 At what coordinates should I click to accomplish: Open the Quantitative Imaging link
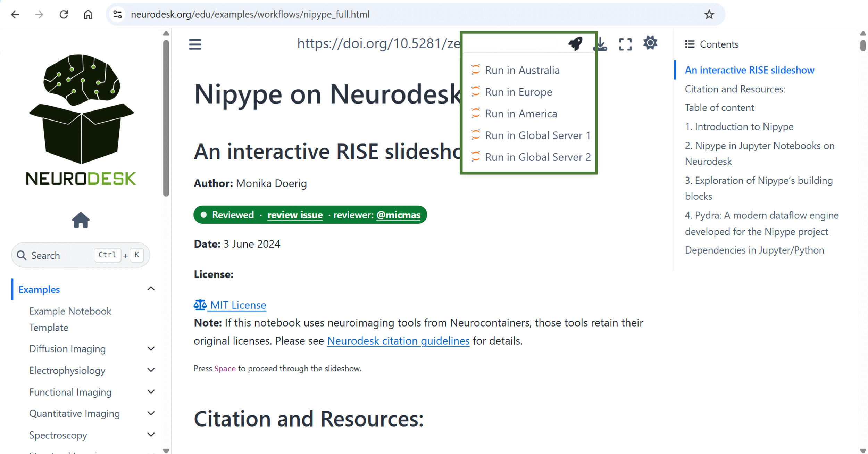coord(75,414)
